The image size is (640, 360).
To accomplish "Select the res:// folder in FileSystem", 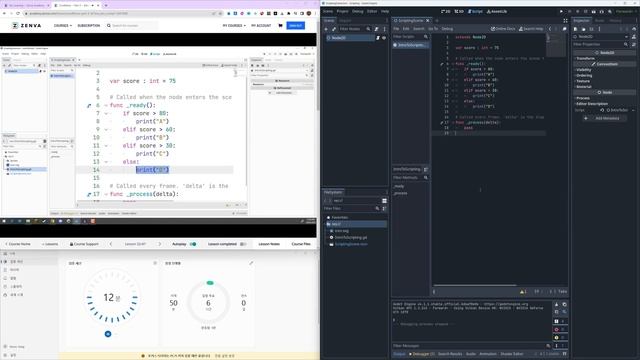I will click(x=355, y=224).
